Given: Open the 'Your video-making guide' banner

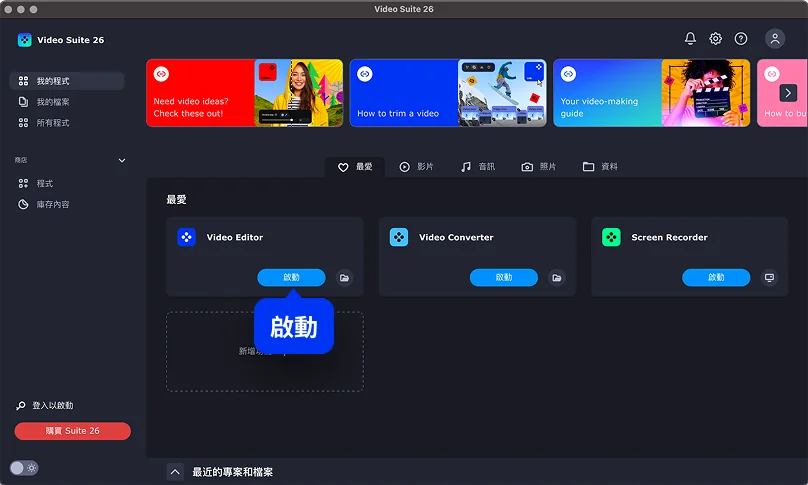Looking at the screenshot, I should coord(651,93).
